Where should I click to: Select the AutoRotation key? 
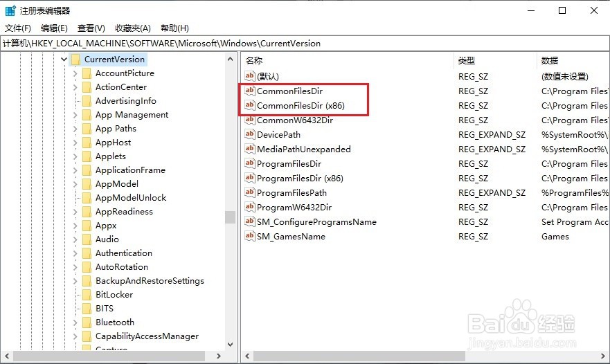coord(122,267)
